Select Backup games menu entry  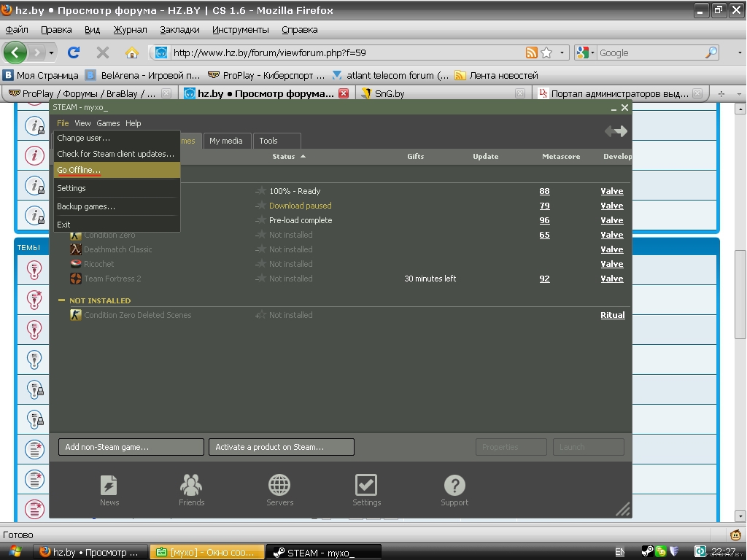point(117,206)
